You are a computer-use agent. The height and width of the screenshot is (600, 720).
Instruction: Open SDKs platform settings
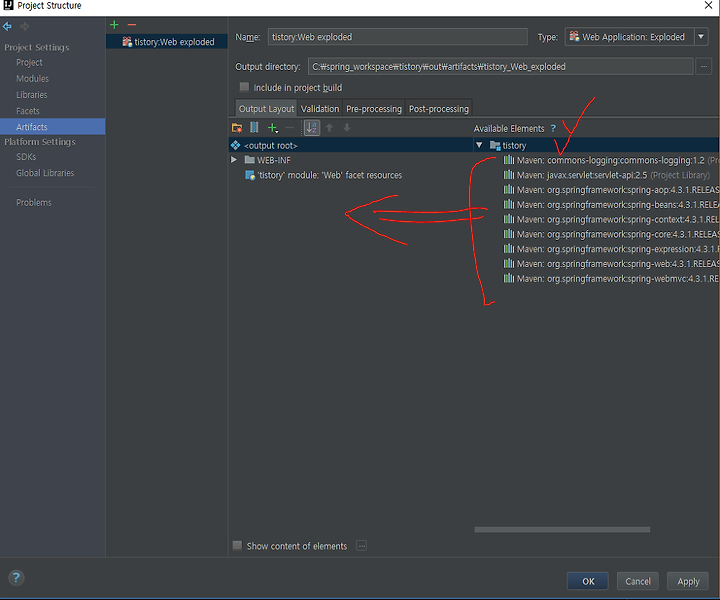click(26, 157)
